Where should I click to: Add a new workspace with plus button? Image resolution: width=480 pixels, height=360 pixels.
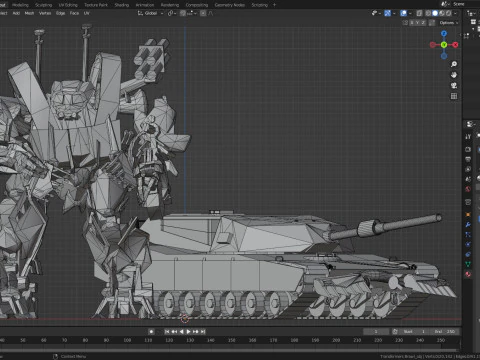click(x=274, y=5)
